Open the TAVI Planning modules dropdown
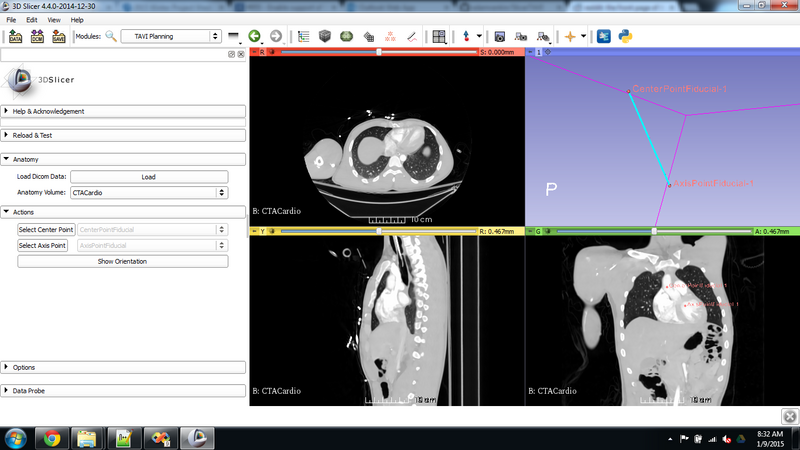The height and width of the screenshot is (450, 800). point(171,36)
